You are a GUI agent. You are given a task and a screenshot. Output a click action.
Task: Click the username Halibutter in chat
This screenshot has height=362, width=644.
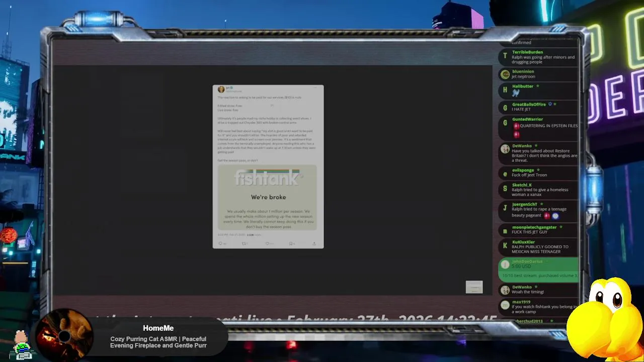pos(522,86)
